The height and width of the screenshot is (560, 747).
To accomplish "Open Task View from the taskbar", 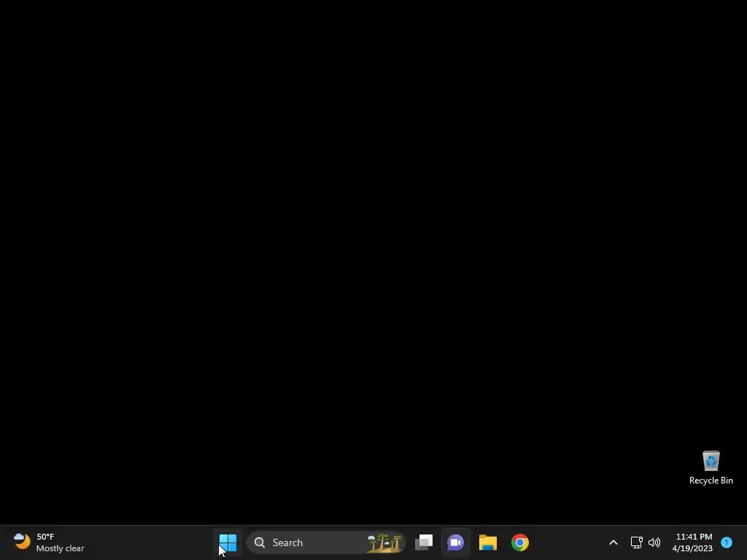I will point(424,542).
